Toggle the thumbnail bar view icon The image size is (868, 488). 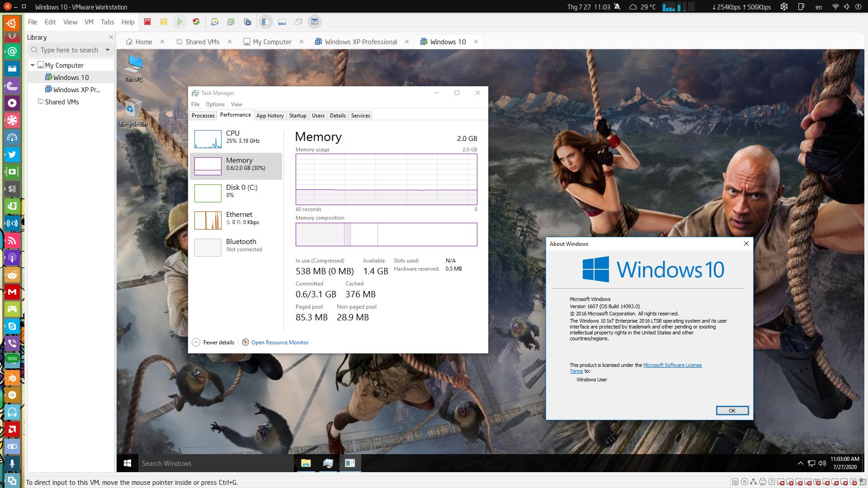pyautogui.click(x=282, y=22)
